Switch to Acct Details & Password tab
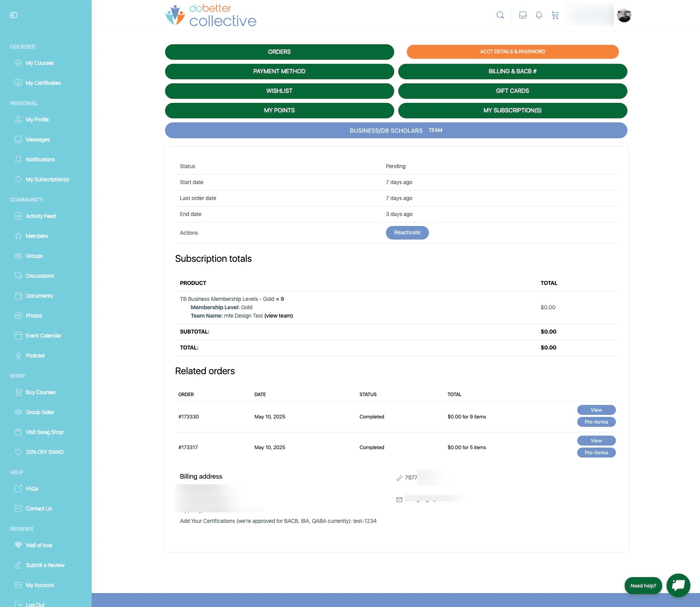Image resolution: width=700 pixels, height=607 pixels. tap(512, 52)
